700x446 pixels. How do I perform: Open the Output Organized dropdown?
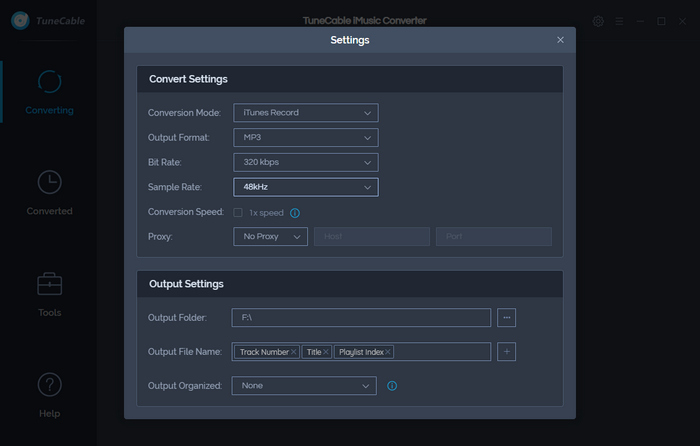point(304,386)
